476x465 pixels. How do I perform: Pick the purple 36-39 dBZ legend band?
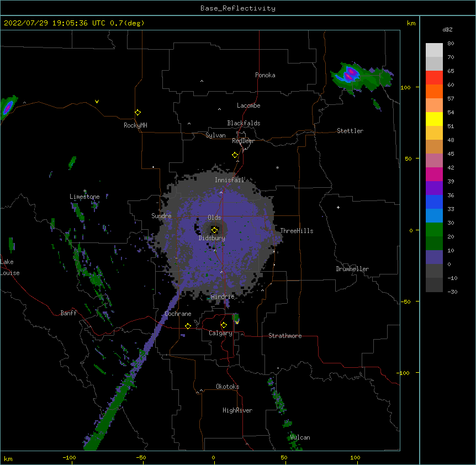click(x=434, y=188)
